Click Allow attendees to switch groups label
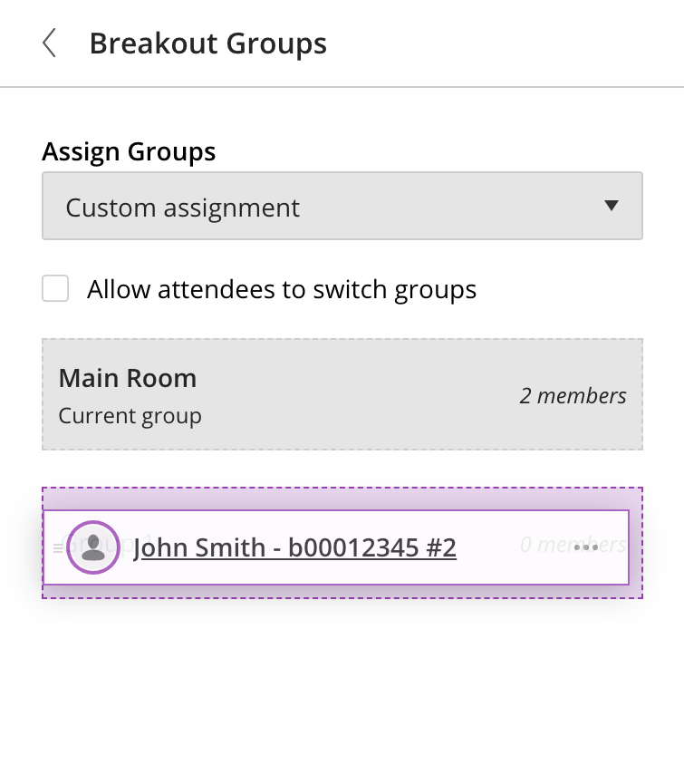 pyautogui.click(x=282, y=289)
